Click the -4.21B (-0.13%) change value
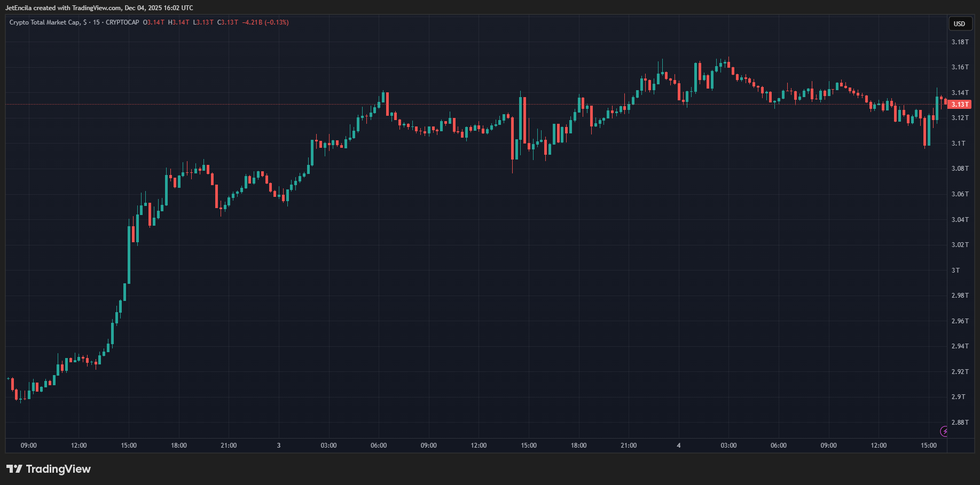Image resolution: width=980 pixels, height=485 pixels. (x=265, y=22)
